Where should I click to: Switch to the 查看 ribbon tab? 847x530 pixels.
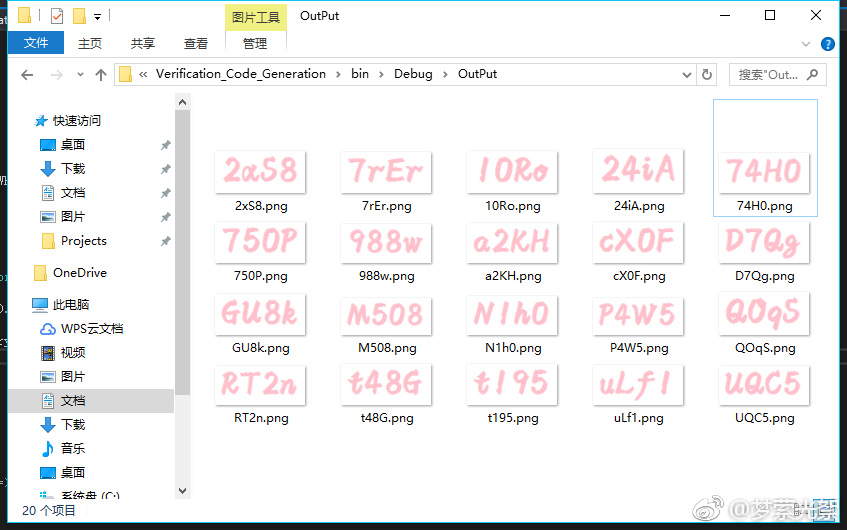pos(196,43)
